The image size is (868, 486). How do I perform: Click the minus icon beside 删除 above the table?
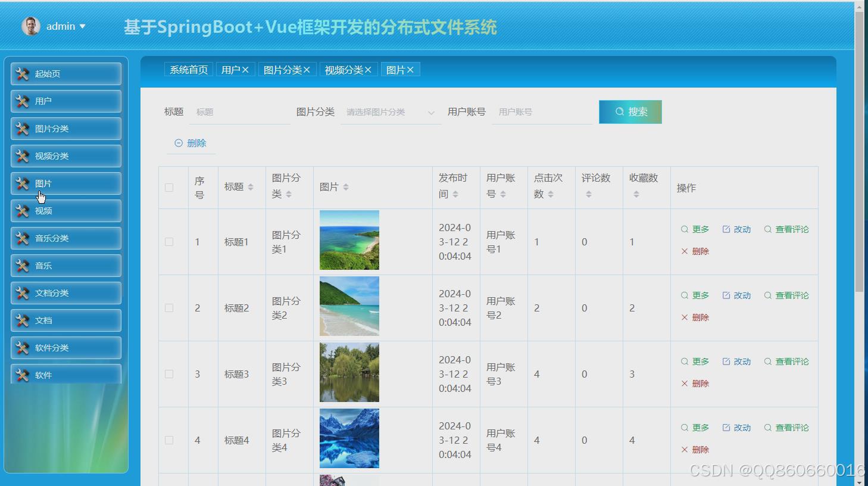coord(179,143)
